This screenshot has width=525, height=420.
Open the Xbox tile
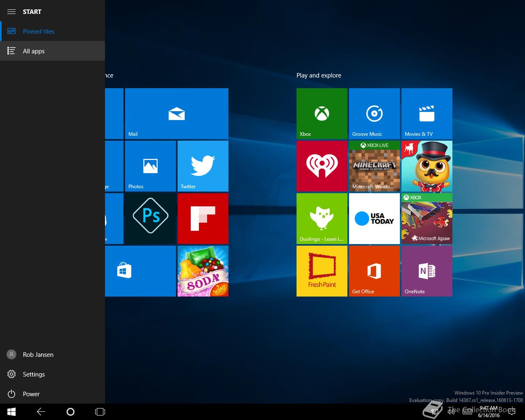[322, 114]
